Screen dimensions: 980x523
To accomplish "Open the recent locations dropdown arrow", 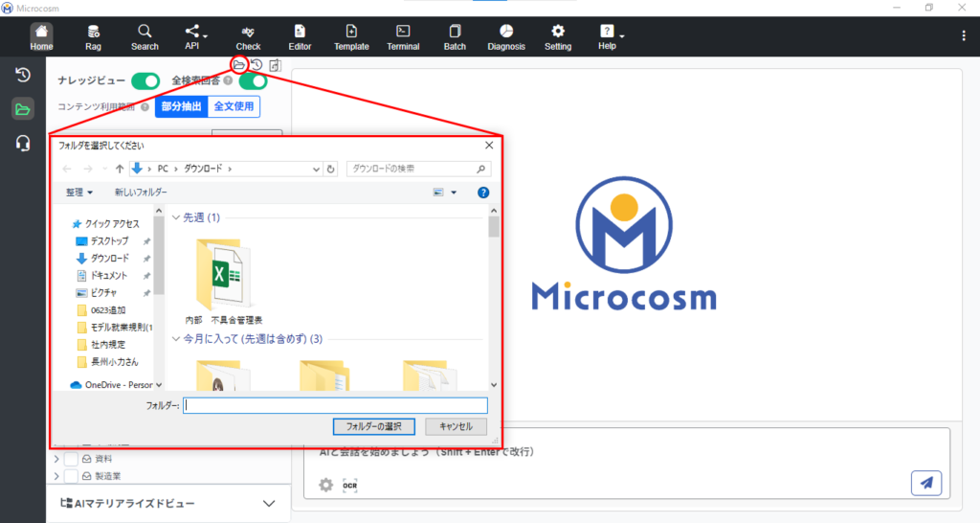I will pyautogui.click(x=104, y=169).
